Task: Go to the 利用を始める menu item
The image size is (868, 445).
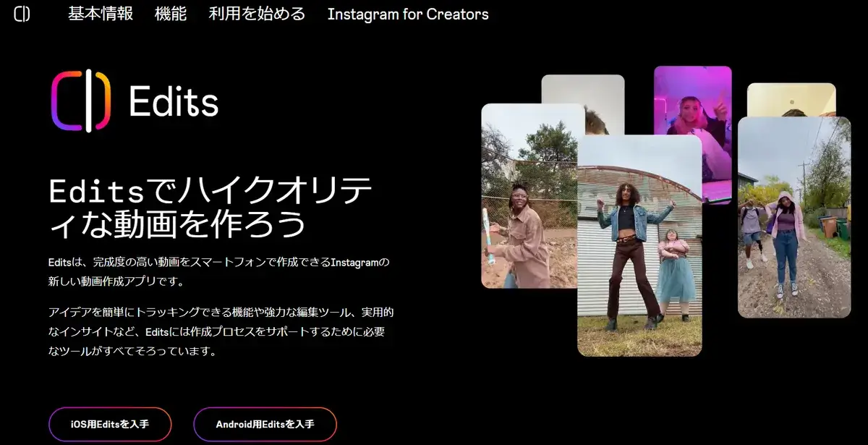Action: click(257, 14)
